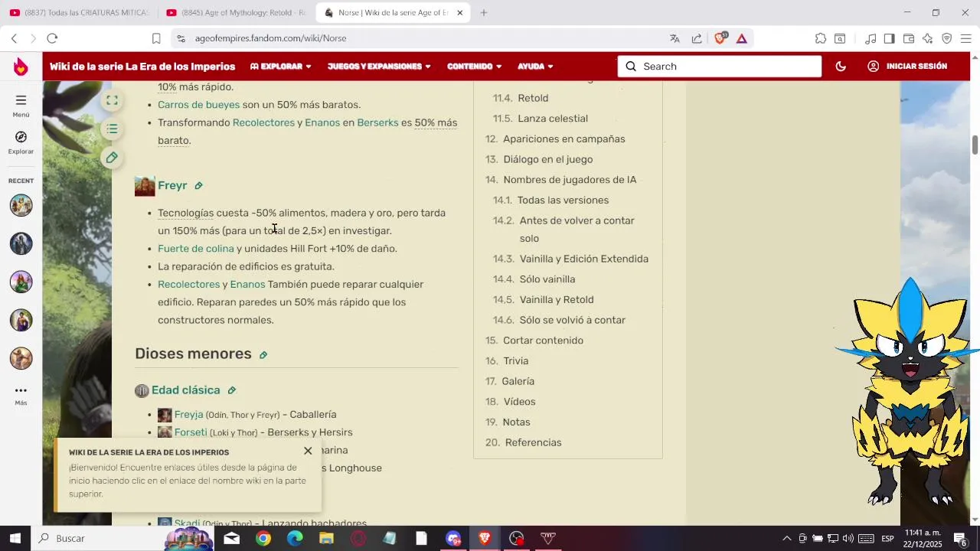This screenshot has height=551, width=980.
Task: Go back to previous page
Action: click(x=14, y=38)
